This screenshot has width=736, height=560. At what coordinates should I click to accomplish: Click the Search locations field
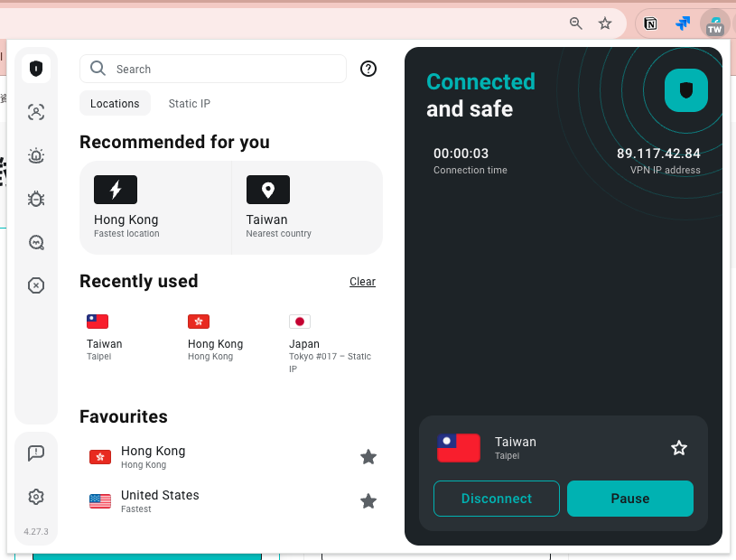212,69
